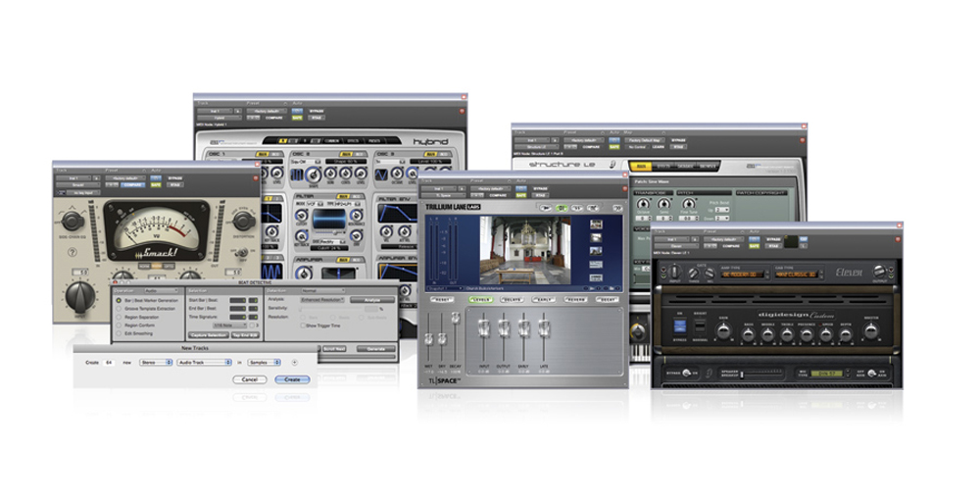The width and height of the screenshot is (980, 499).
Task: Select last TL Space impulse thumbnail
Action: pyautogui.click(x=596, y=277)
